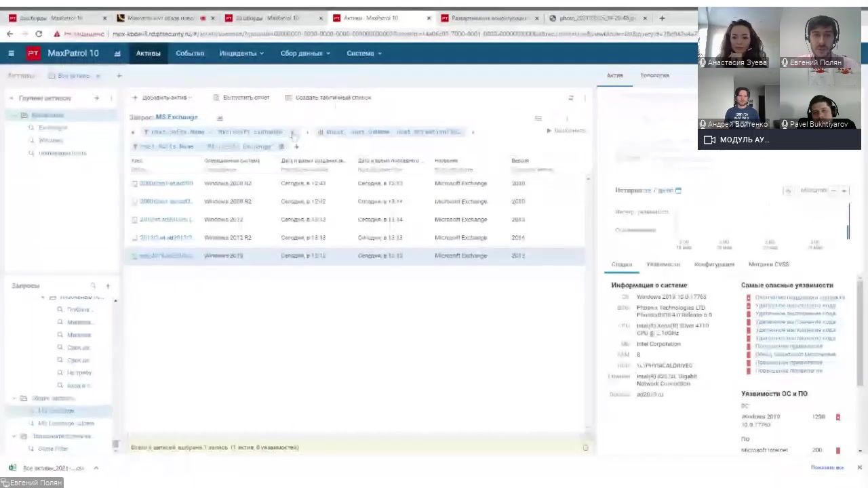Open the hamburger main menu icon

11,53
